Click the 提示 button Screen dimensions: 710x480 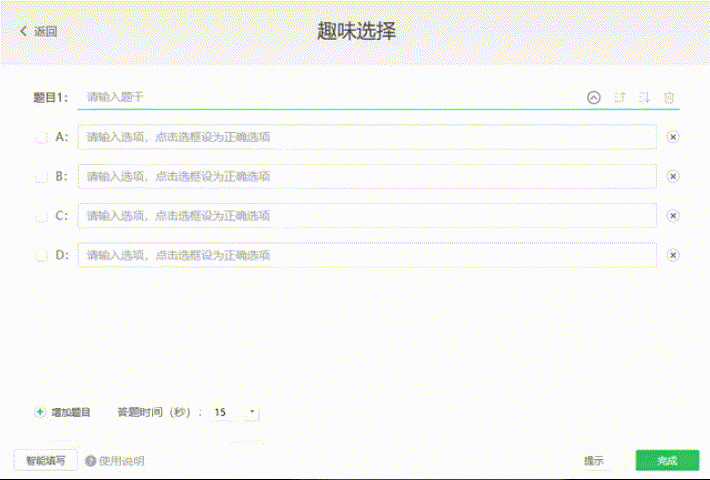point(594,461)
